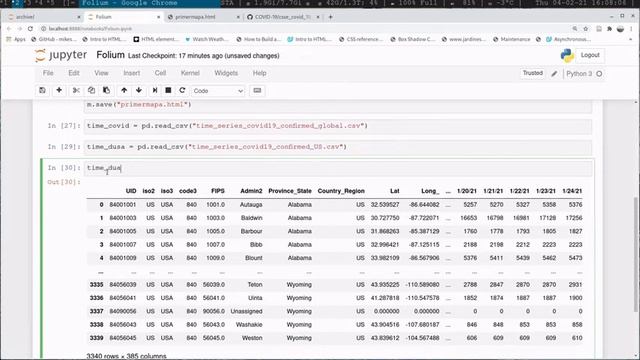Open the Chrome extensions puzzle icon
Screen dimensions: 640x360
(x=610, y=29)
